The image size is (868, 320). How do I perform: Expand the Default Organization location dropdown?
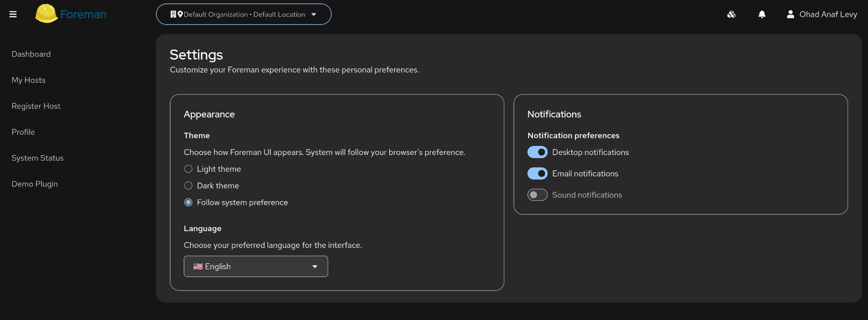point(244,14)
